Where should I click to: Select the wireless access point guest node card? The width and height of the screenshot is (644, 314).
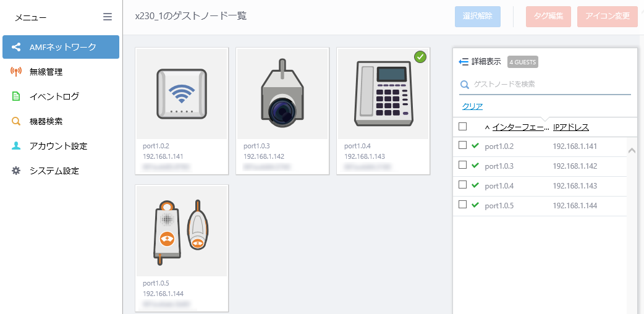pyautogui.click(x=182, y=111)
